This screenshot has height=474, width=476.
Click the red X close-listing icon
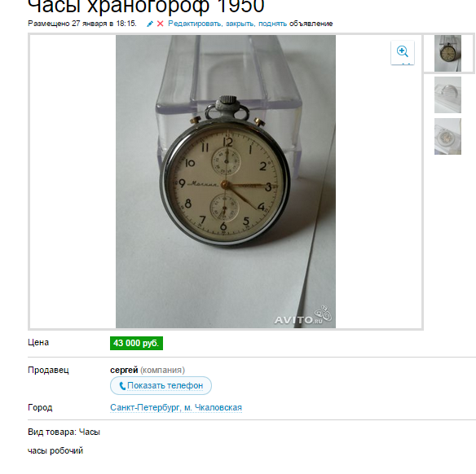pos(161,24)
